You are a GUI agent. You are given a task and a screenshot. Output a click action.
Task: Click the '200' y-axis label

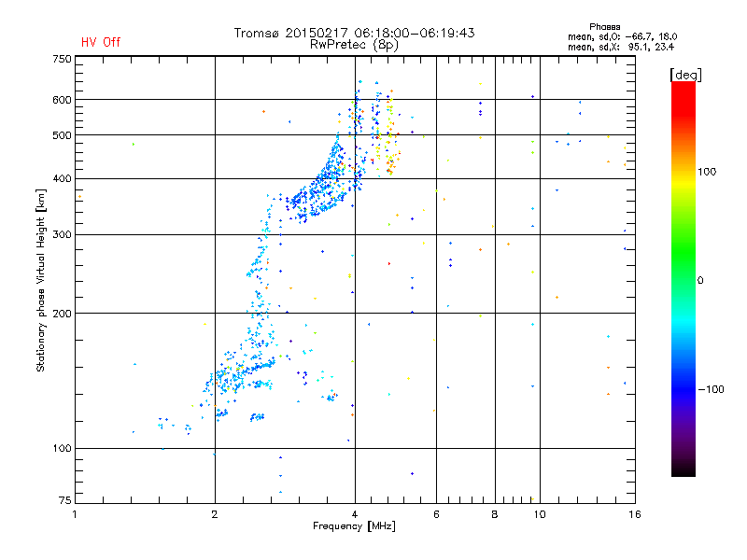coord(62,314)
